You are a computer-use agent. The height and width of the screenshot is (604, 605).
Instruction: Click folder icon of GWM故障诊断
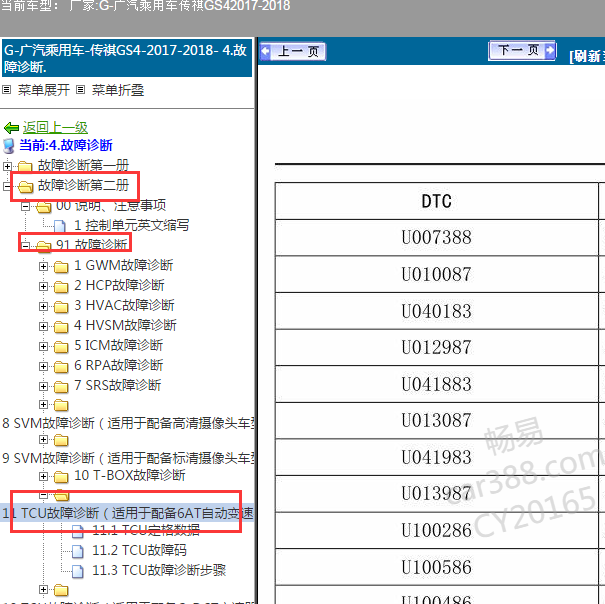(x=61, y=267)
